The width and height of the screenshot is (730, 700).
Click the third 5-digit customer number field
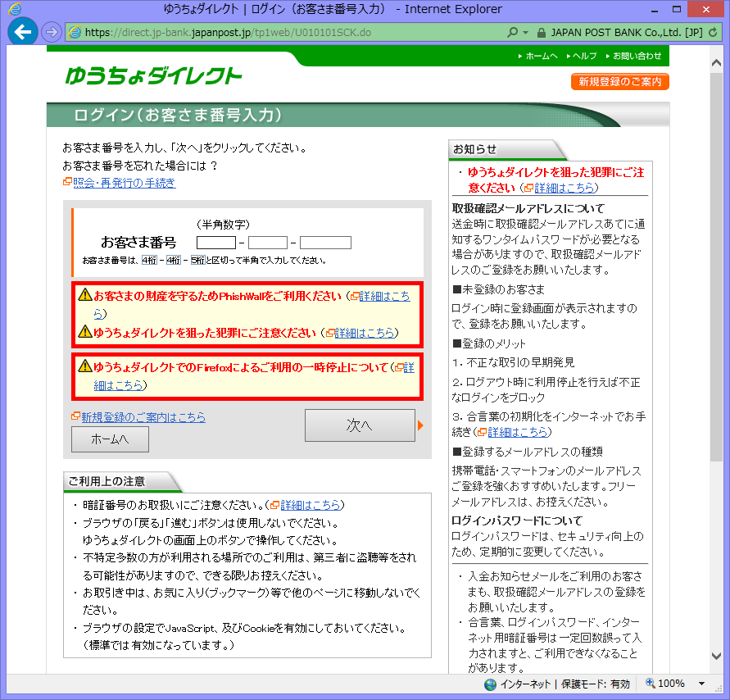click(x=325, y=243)
